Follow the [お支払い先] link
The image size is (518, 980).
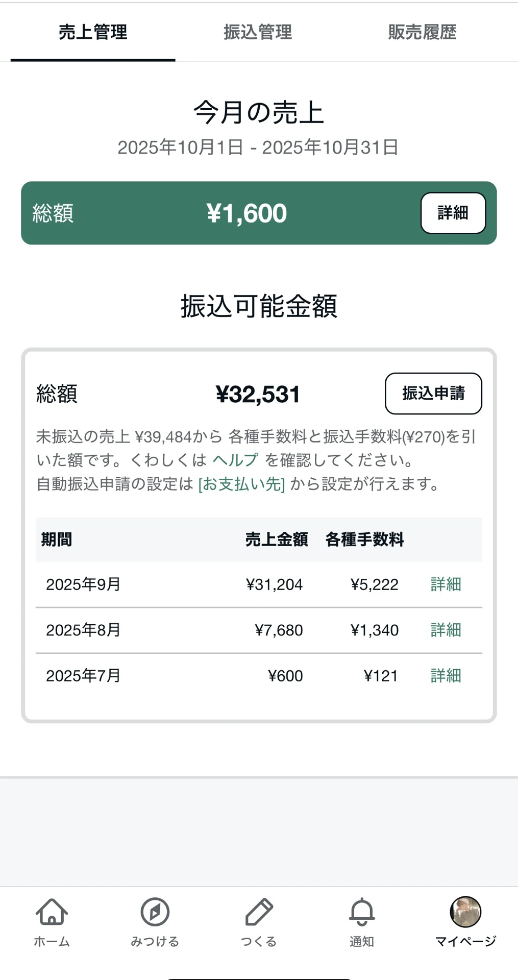point(241,484)
